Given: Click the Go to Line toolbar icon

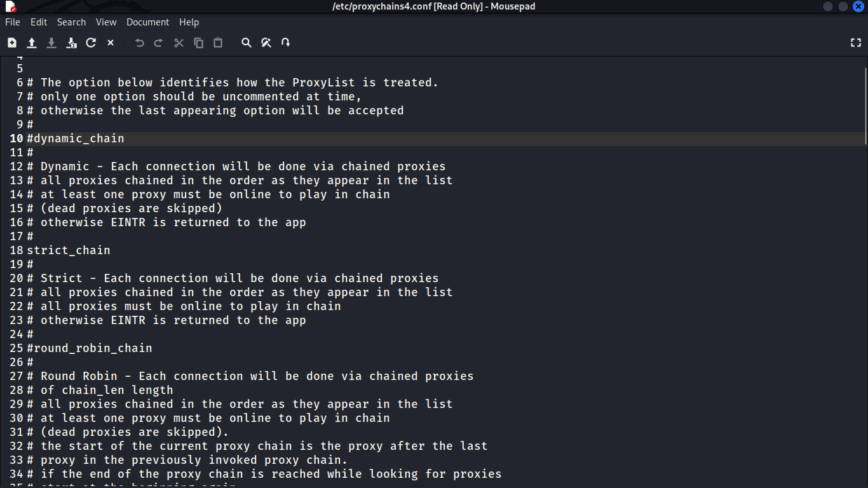Looking at the screenshot, I should (286, 43).
